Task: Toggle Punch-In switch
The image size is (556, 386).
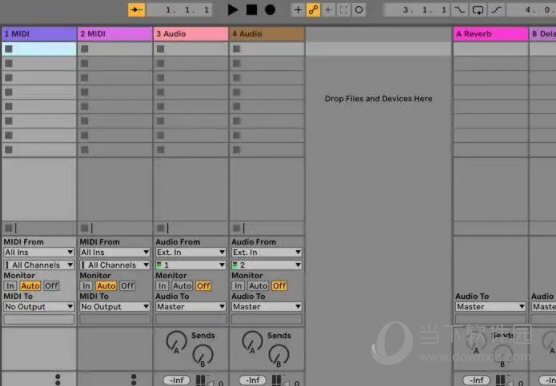Action: pos(460,10)
